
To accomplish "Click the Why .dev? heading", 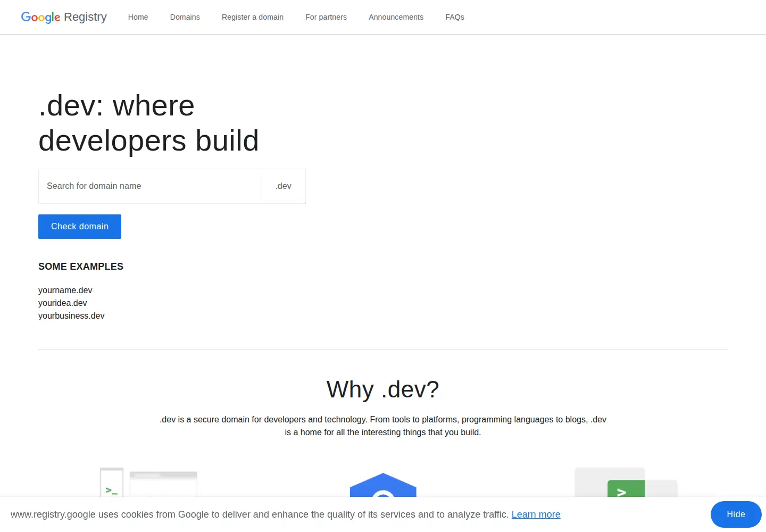I will pyautogui.click(x=383, y=389).
